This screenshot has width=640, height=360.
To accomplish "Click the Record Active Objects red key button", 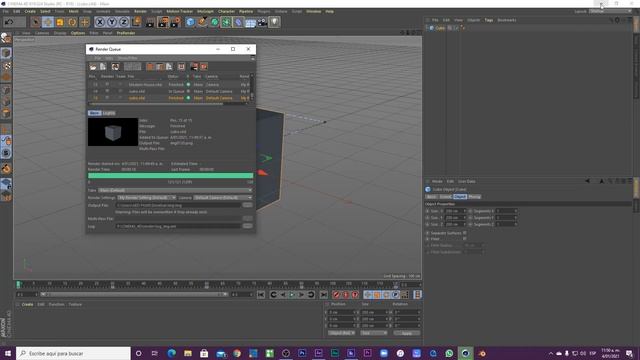I will pos(336,295).
